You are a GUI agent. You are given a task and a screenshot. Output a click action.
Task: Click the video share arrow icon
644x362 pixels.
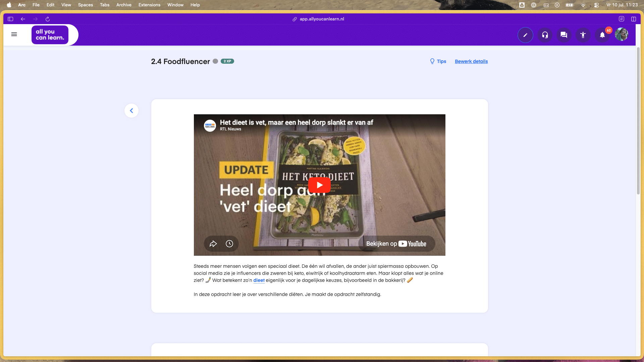pyautogui.click(x=213, y=244)
